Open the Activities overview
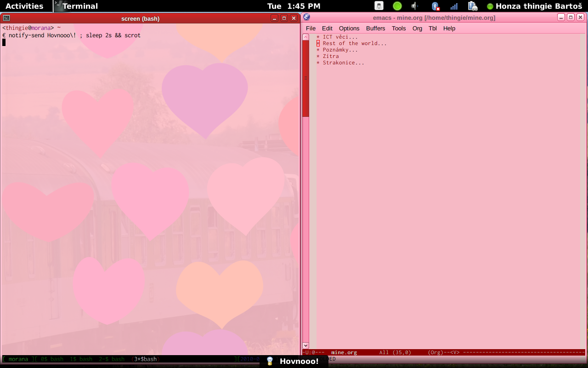 coord(24,6)
